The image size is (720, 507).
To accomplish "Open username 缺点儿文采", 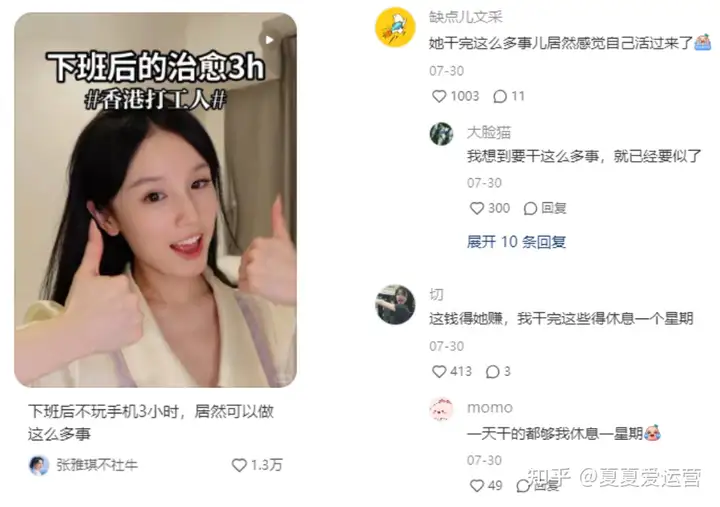I will (x=466, y=17).
